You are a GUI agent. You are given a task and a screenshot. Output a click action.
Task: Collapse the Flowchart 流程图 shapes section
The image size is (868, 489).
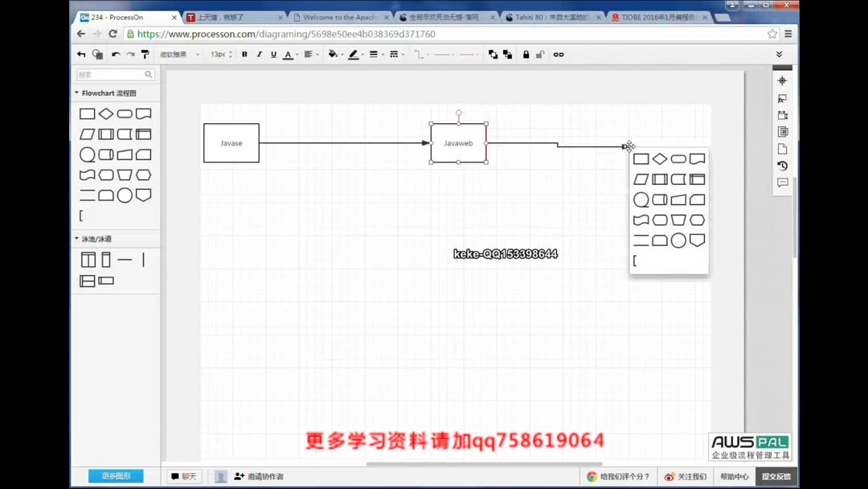point(98,92)
